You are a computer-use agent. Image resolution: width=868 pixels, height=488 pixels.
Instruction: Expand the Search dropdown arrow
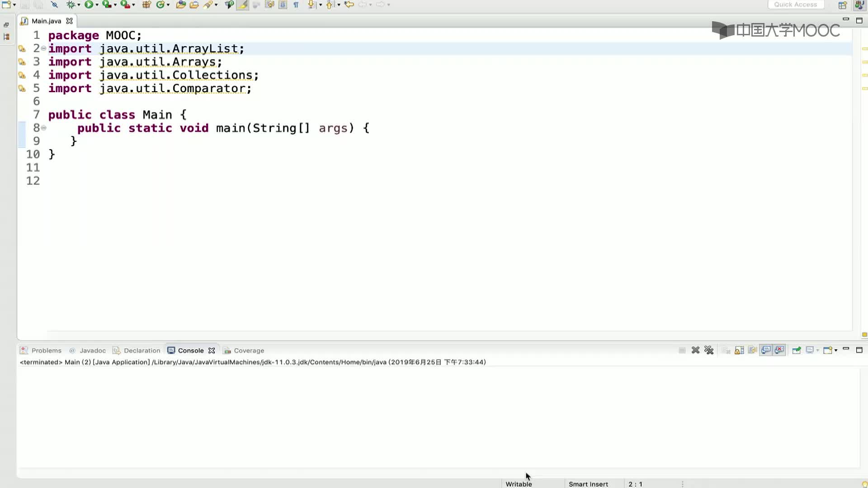(x=216, y=5)
